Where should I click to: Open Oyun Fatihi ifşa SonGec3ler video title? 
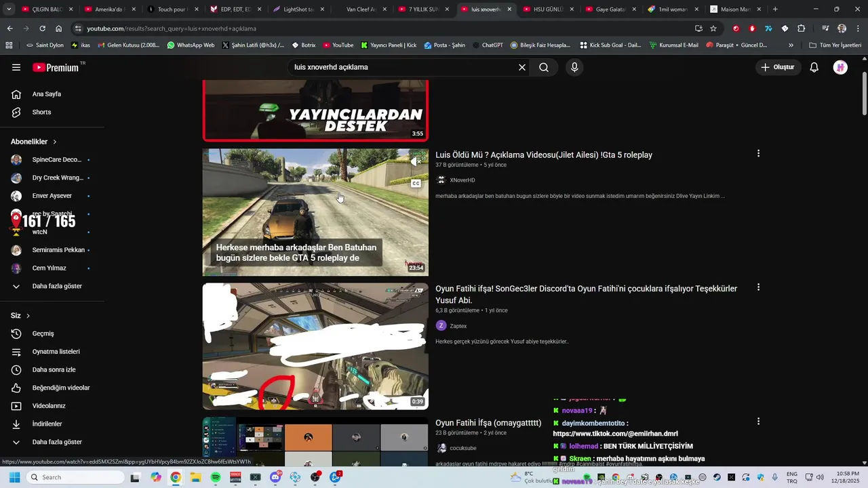[586, 294]
